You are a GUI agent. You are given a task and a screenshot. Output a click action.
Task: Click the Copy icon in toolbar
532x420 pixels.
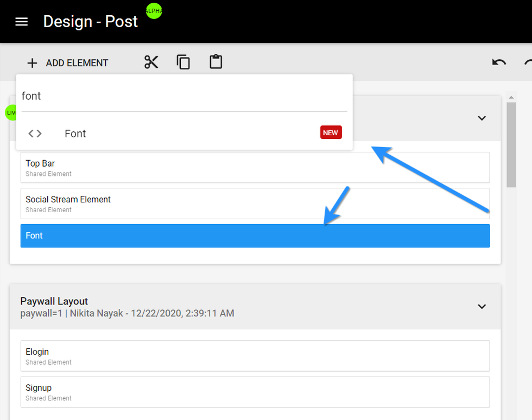183,62
